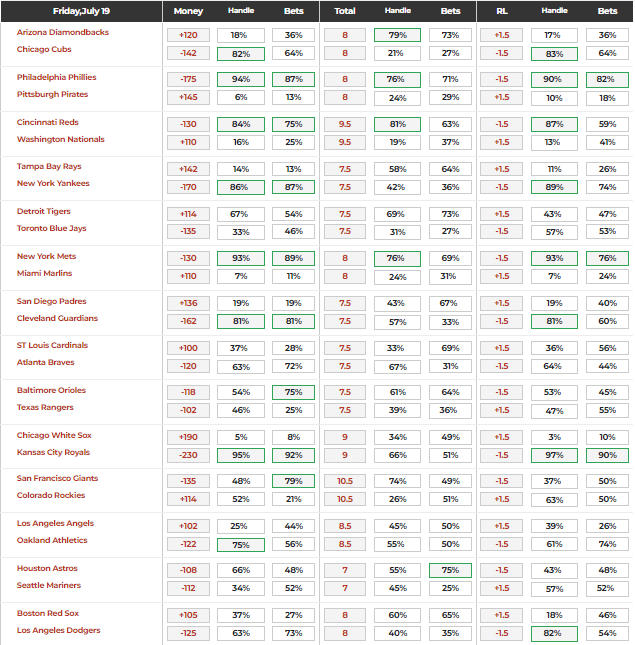Screen dimensions: 635x645
Task: Select the Pittsburgh Pirates team name
Action: 52,94
